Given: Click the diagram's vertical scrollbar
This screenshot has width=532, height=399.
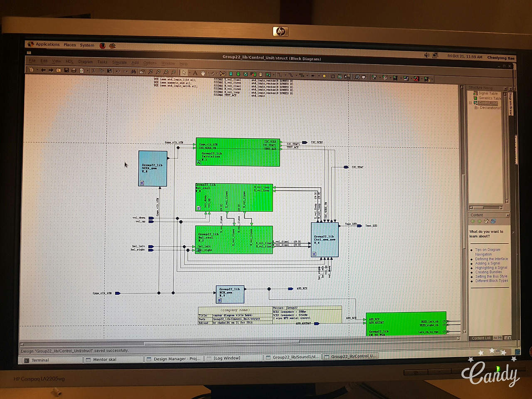Looking at the screenshot, I should click(x=464, y=210).
